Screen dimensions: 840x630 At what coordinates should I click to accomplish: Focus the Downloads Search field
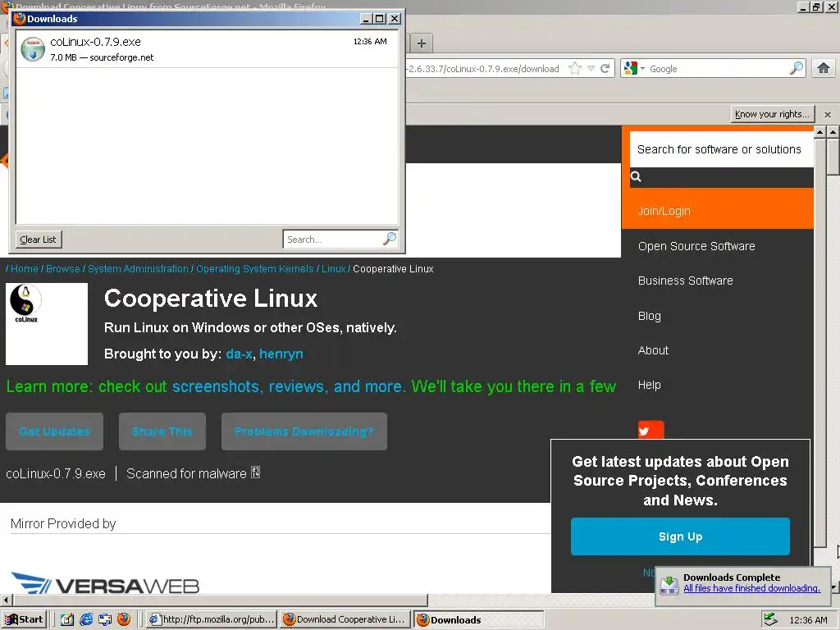340,240
